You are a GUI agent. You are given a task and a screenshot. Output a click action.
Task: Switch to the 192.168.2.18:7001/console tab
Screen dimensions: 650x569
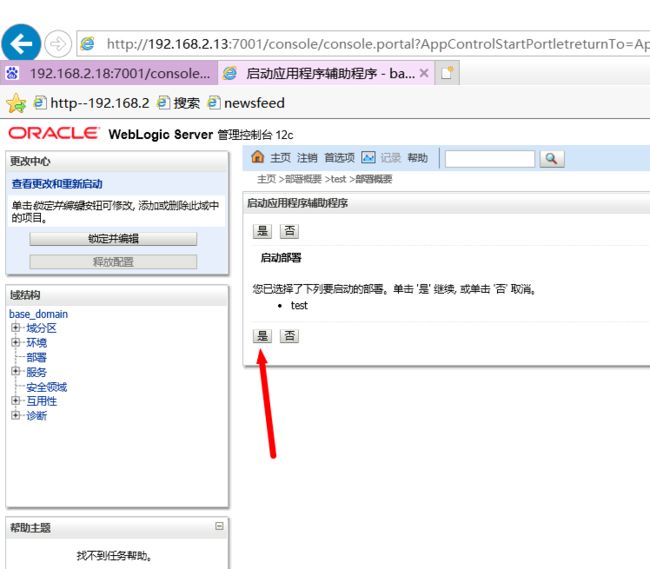pyautogui.click(x=109, y=73)
